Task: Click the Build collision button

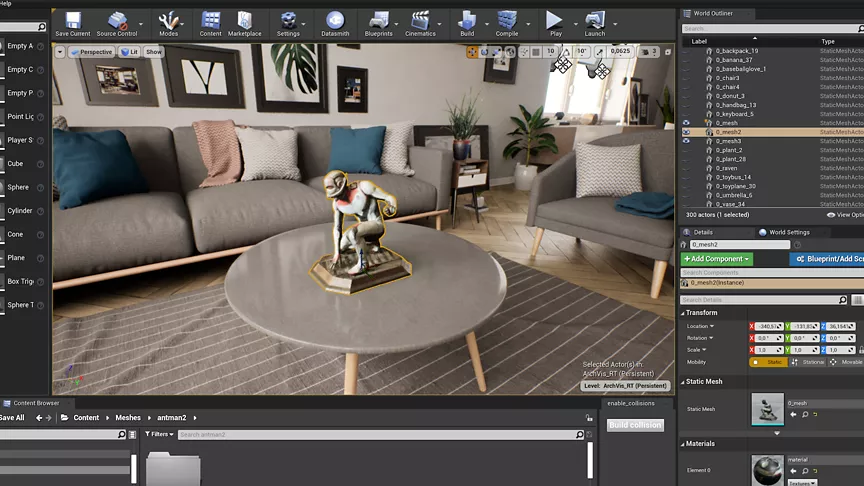Action: pyautogui.click(x=635, y=425)
